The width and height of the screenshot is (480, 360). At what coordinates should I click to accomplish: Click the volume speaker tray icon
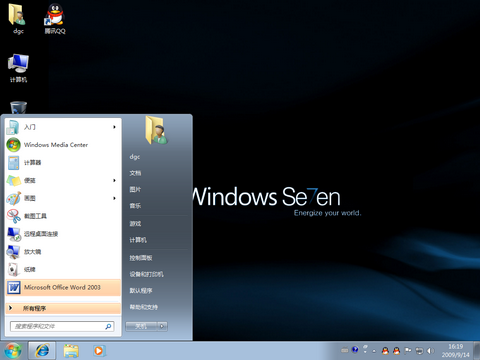click(x=430, y=351)
